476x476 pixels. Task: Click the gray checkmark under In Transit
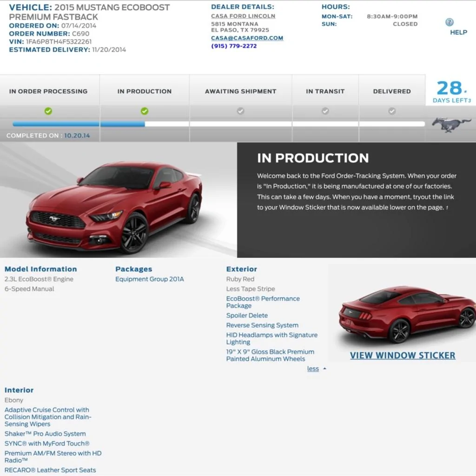[x=325, y=111]
